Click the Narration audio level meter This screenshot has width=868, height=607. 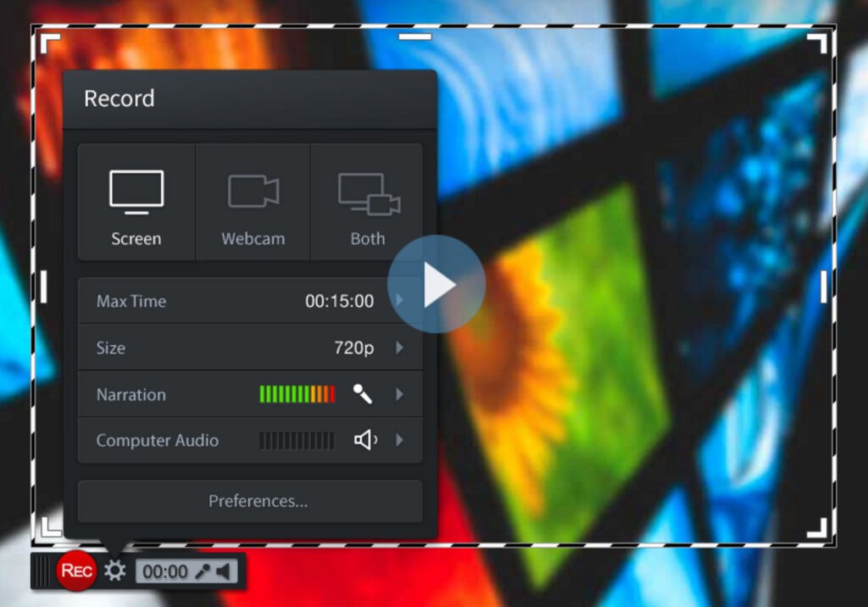298,394
